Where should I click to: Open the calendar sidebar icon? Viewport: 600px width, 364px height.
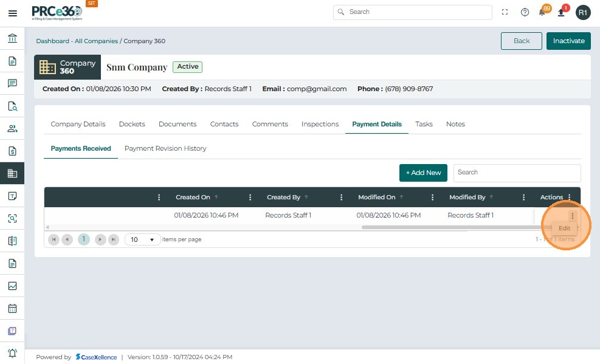coord(12,308)
